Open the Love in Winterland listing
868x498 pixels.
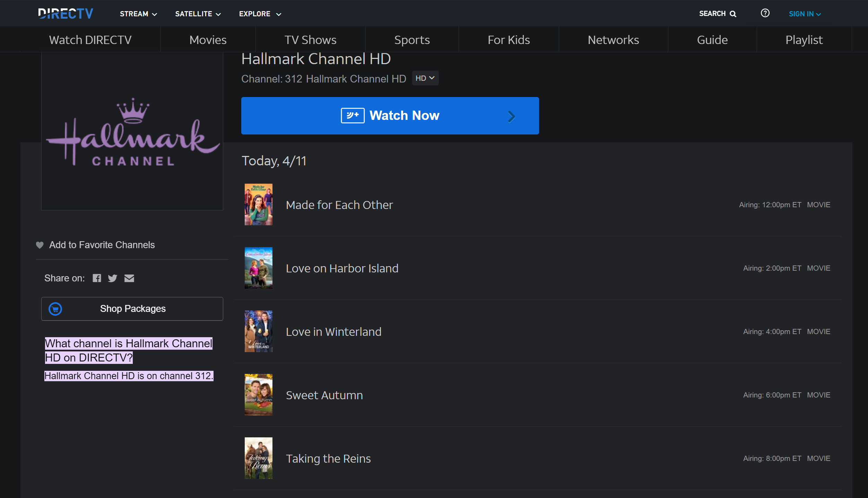click(333, 331)
